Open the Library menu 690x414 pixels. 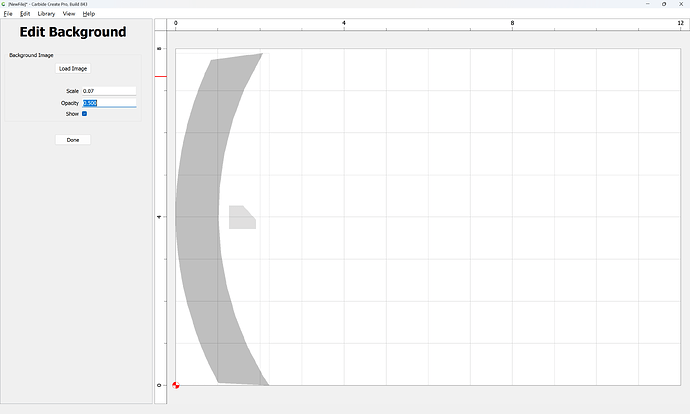point(46,14)
